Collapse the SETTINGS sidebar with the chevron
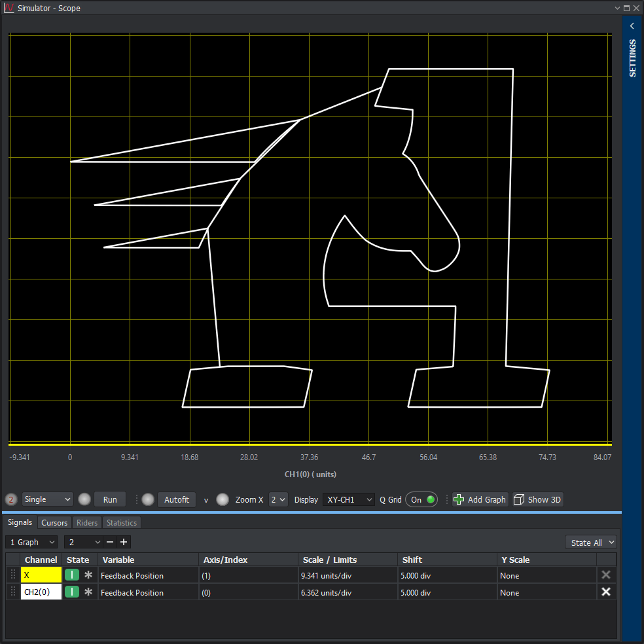Image resolution: width=644 pixels, height=644 pixels. pos(631,26)
